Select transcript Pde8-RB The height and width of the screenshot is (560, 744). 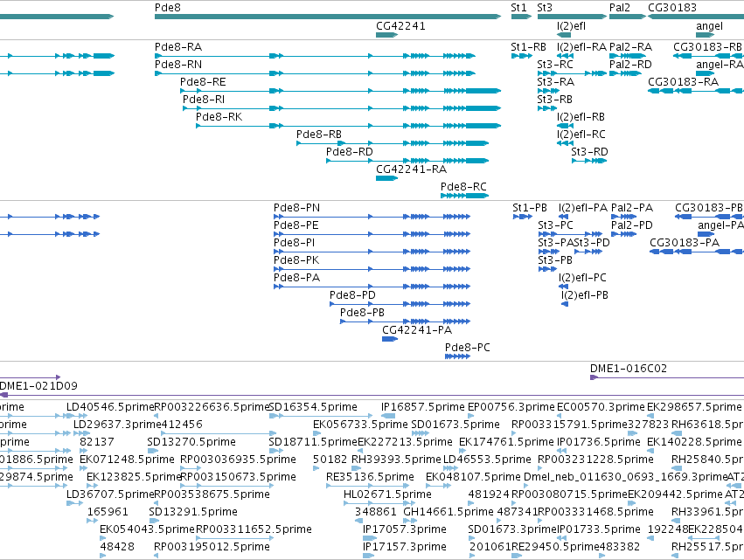393,143
